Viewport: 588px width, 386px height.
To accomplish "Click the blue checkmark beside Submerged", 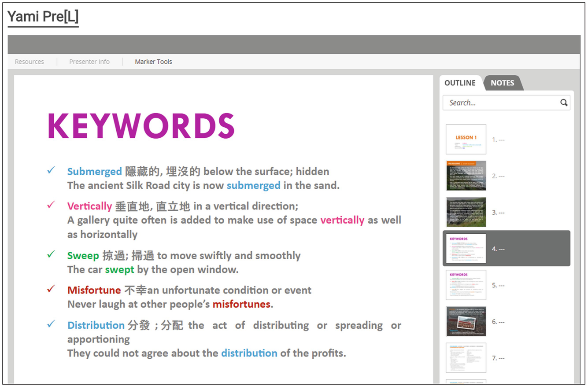I will pyautogui.click(x=52, y=170).
